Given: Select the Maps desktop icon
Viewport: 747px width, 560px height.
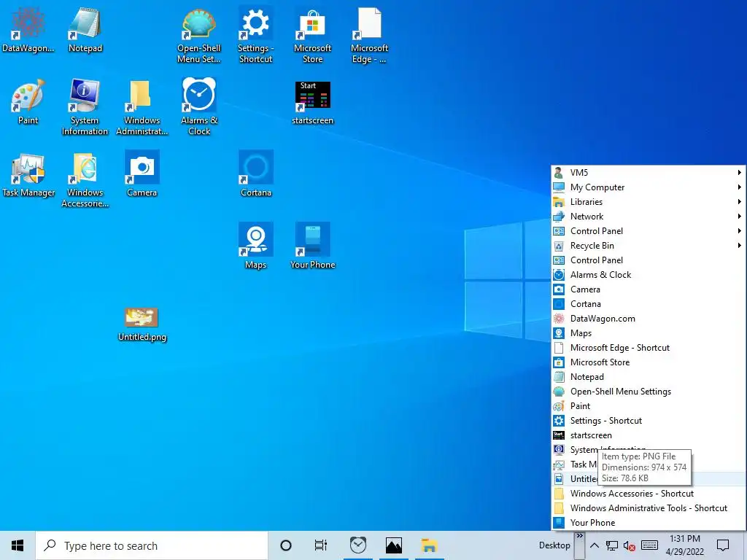Looking at the screenshot, I should point(256,246).
